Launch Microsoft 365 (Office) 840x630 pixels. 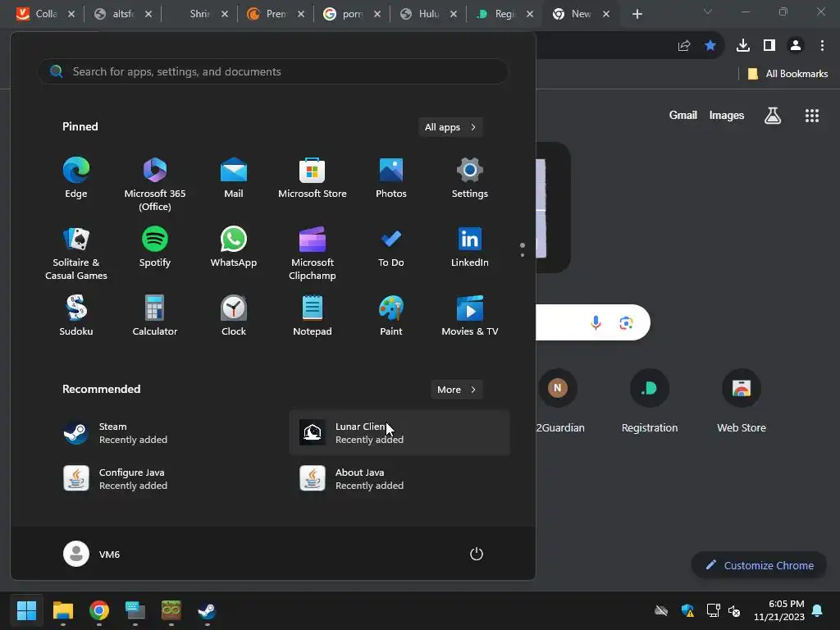point(155,185)
